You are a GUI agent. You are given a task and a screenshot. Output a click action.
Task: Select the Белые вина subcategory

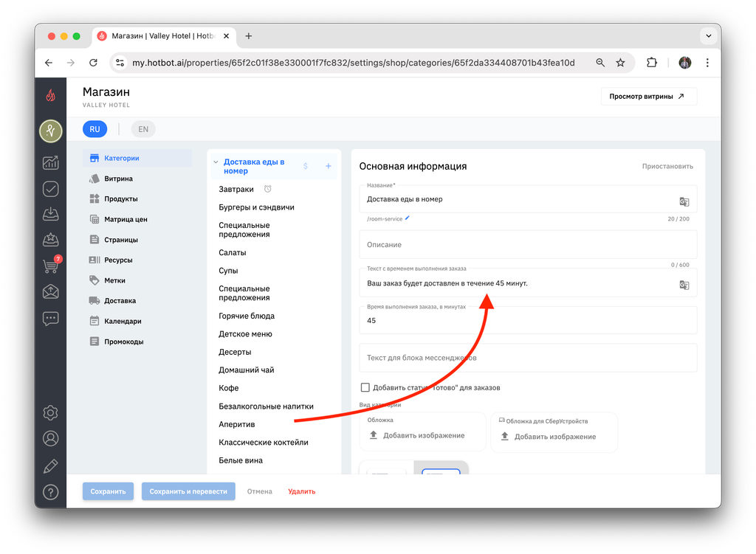pos(241,460)
